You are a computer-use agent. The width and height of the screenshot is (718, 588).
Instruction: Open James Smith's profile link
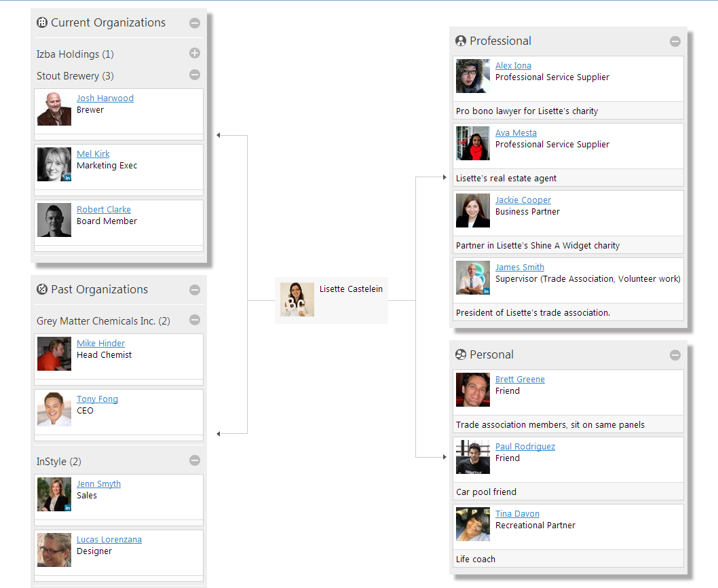tap(520, 268)
